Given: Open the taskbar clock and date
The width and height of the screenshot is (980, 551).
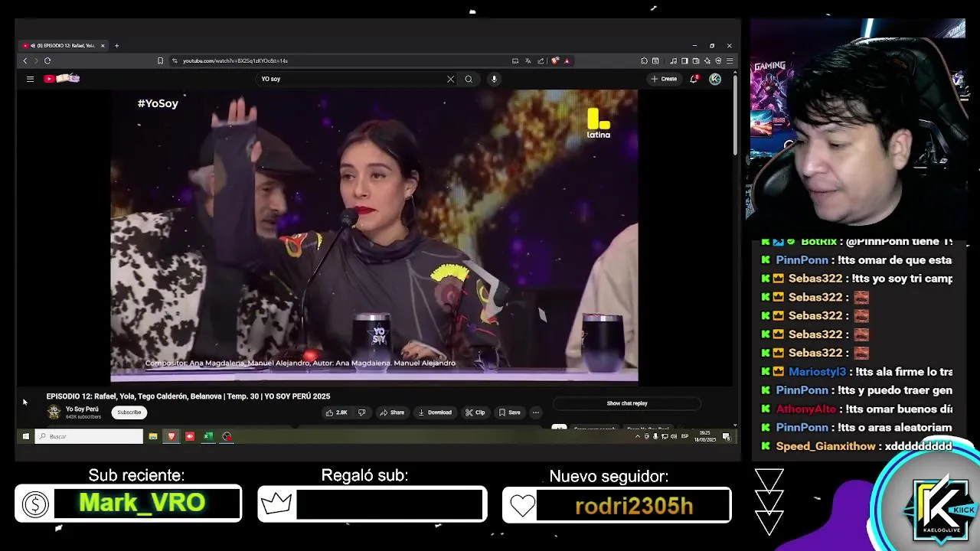Looking at the screenshot, I should tap(705, 436).
